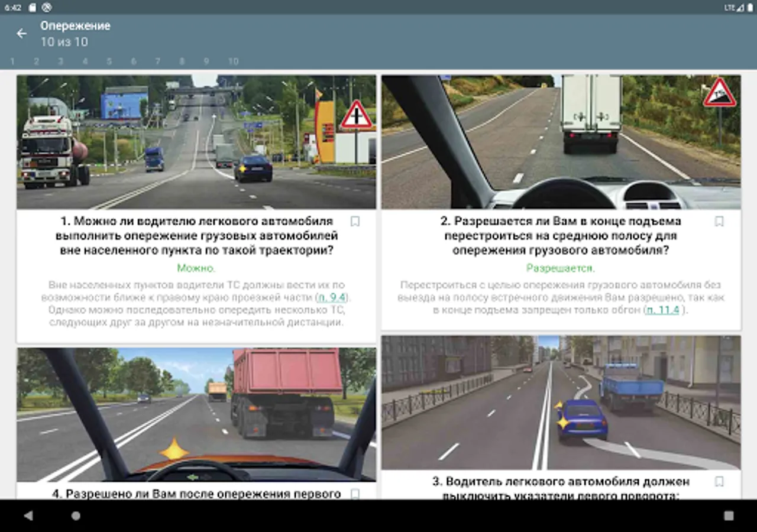Go to question number 1 in the pager
This screenshot has width=757, height=532.
(x=12, y=61)
